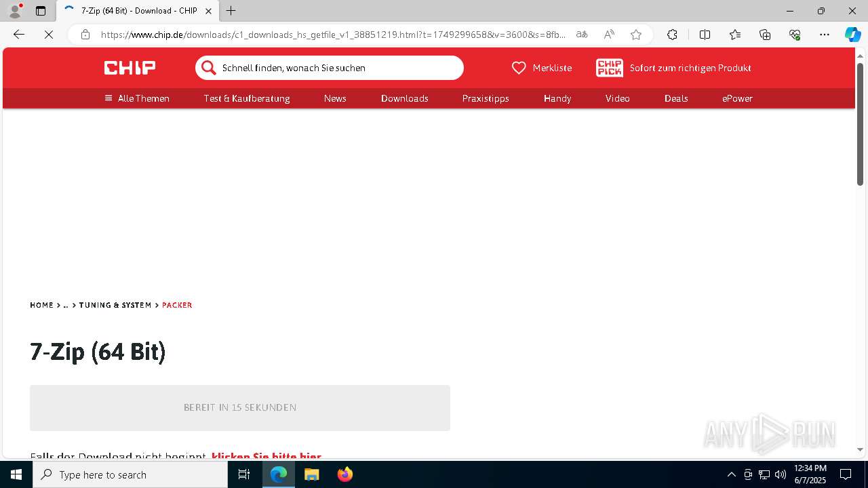Start Read aloud from address bar
This screenshot has height=488, width=868.
coord(609,35)
